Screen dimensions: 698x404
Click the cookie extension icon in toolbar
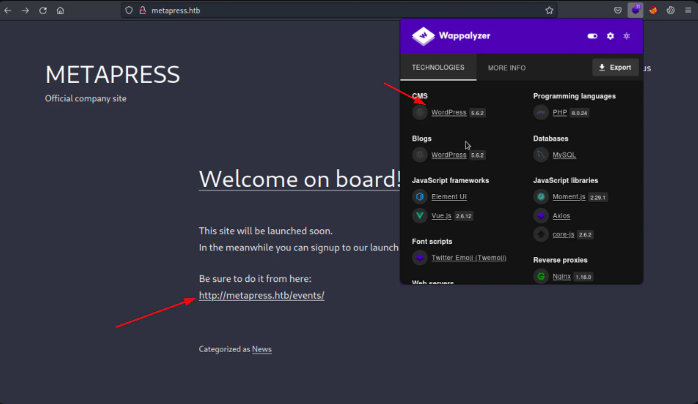coord(669,10)
